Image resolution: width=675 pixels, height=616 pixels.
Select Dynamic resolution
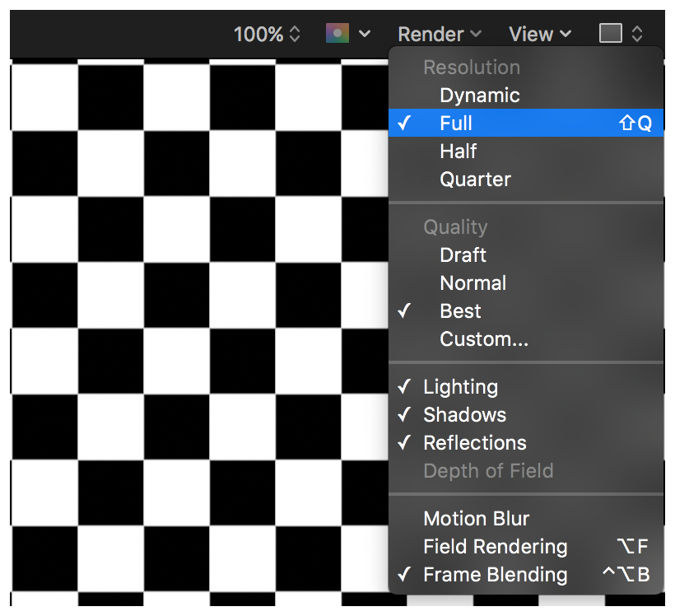coord(479,96)
